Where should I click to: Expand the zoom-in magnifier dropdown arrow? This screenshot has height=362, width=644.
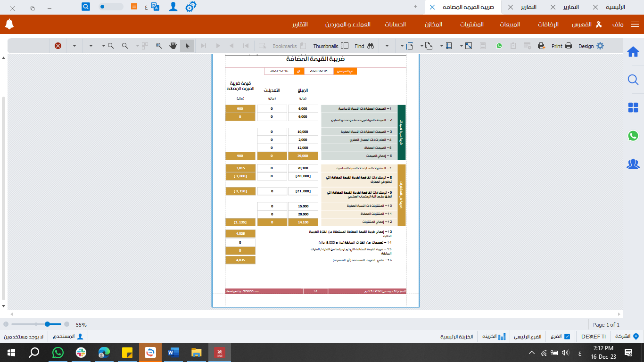(x=103, y=46)
